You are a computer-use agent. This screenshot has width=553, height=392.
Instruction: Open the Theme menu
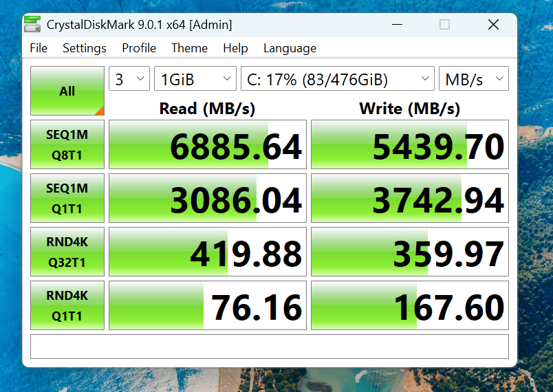click(x=189, y=48)
